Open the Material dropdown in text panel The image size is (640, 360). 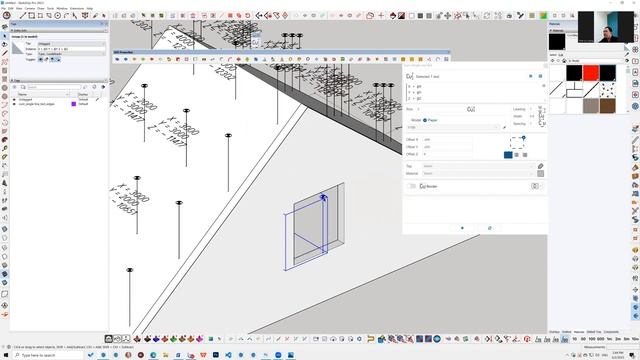click(478, 173)
